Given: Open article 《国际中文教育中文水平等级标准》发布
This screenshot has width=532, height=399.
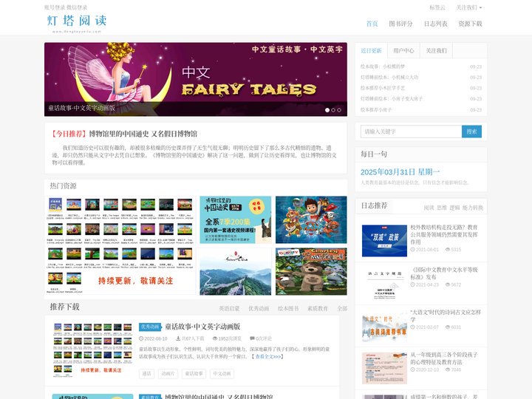Looking at the screenshot, I should pyautogui.click(x=444, y=273).
